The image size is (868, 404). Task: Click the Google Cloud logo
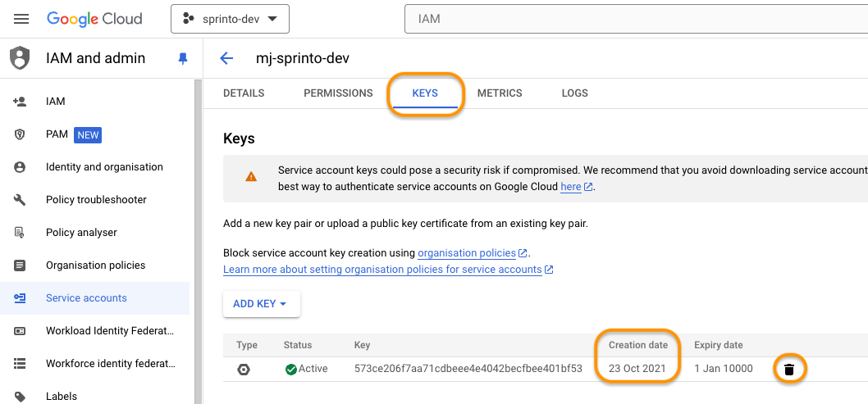[94, 19]
